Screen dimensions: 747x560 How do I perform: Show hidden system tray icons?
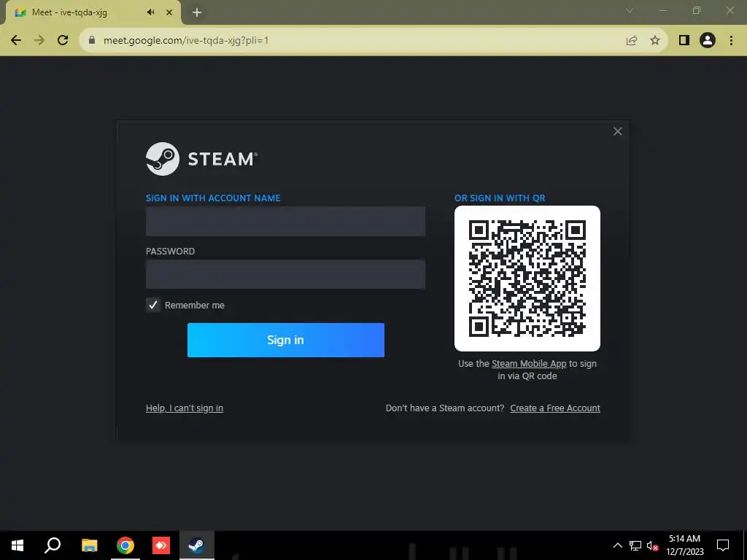(x=617, y=545)
